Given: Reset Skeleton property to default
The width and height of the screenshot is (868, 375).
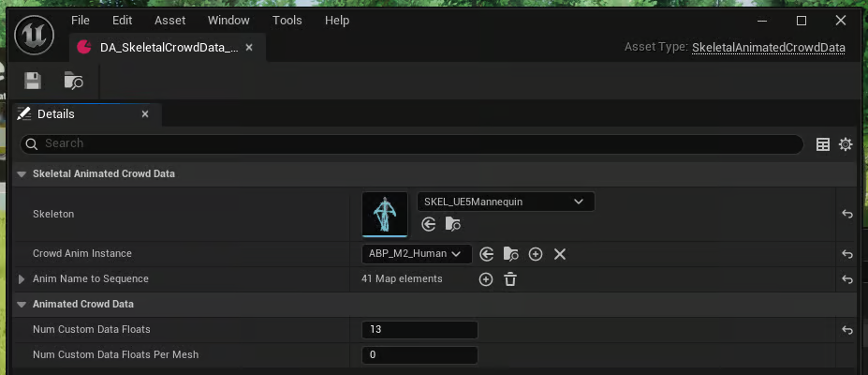Looking at the screenshot, I should click(846, 215).
